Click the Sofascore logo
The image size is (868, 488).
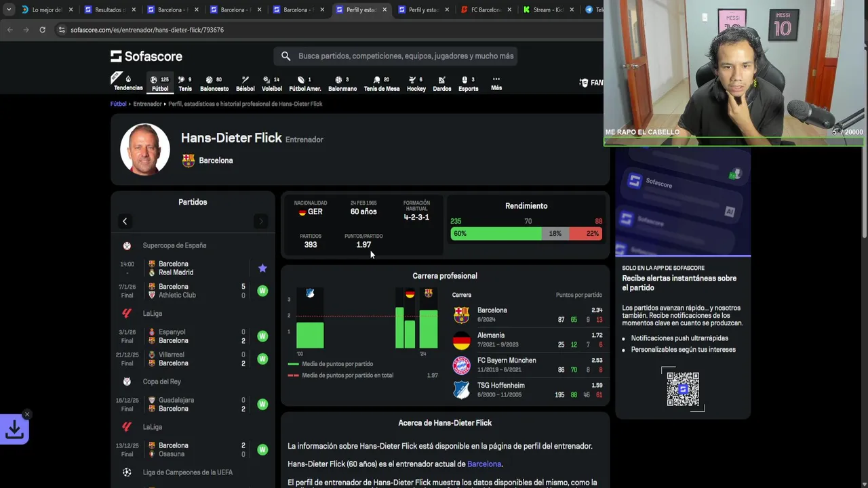point(146,56)
